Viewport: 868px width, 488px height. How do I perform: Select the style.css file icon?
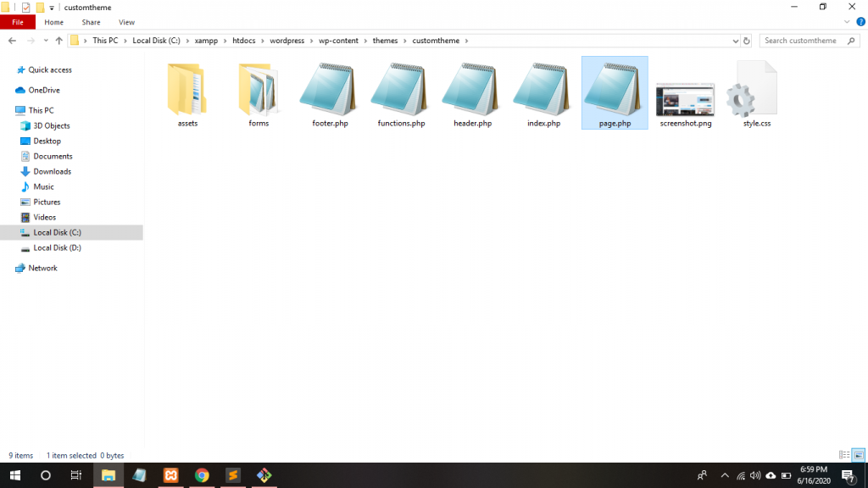pyautogui.click(x=756, y=89)
